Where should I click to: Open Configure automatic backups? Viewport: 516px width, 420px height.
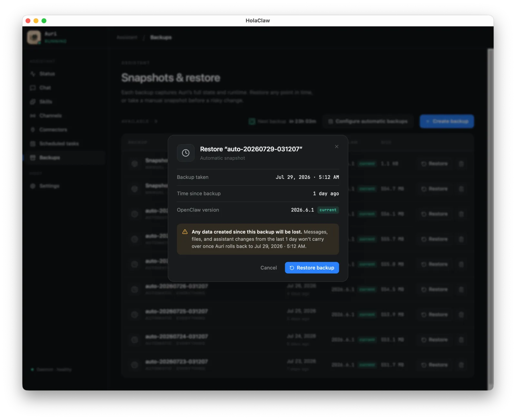coord(368,121)
